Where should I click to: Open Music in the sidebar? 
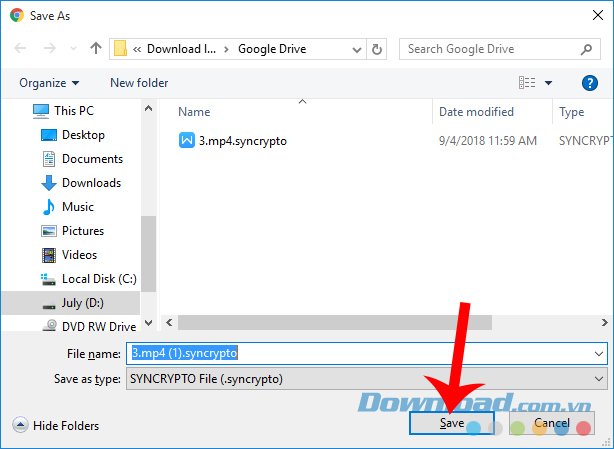pyautogui.click(x=78, y=207)
